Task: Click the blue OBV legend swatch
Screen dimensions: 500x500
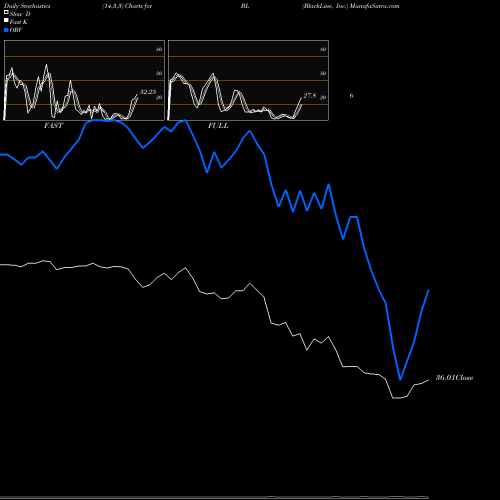Action: click(6, 30)
